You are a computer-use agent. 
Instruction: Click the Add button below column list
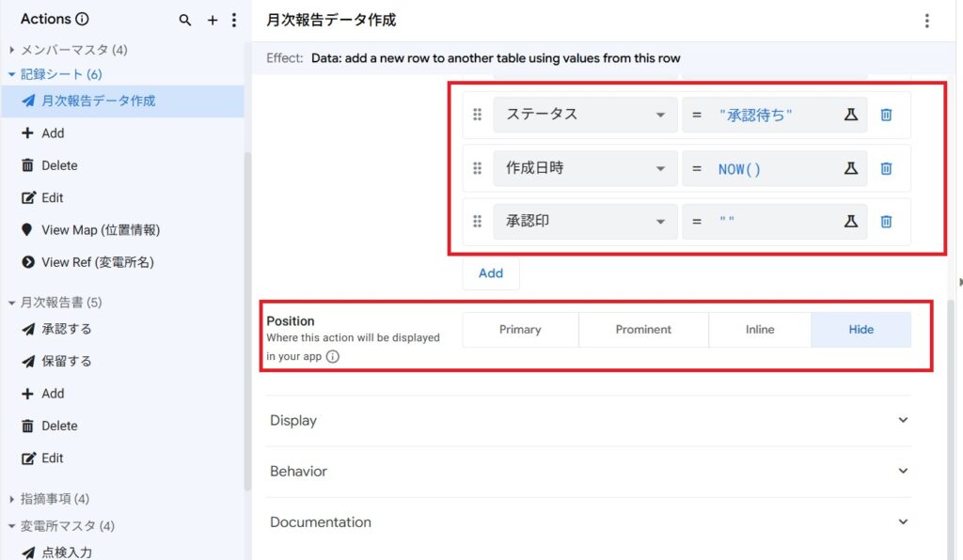coord(491,273)
